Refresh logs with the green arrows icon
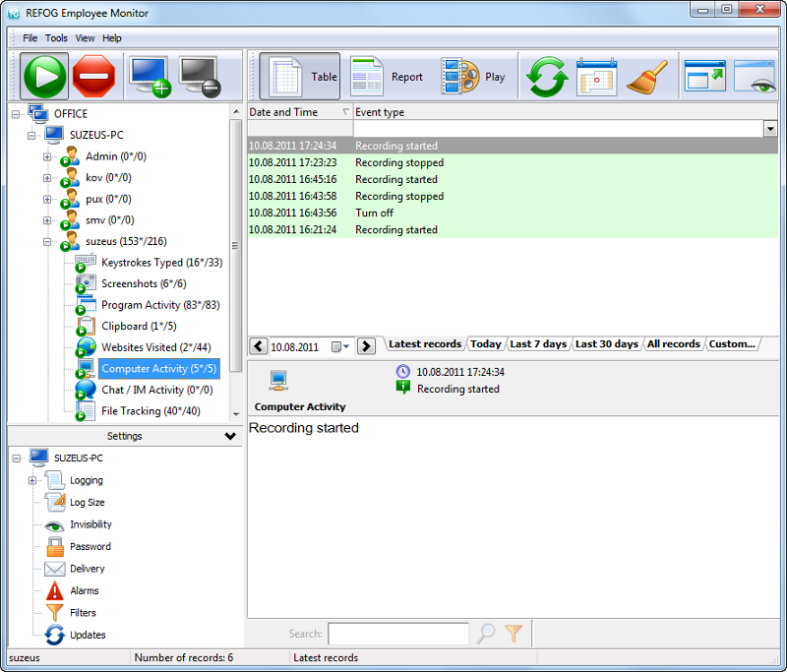This screenshot has height=672, width=787. (547, 77)
